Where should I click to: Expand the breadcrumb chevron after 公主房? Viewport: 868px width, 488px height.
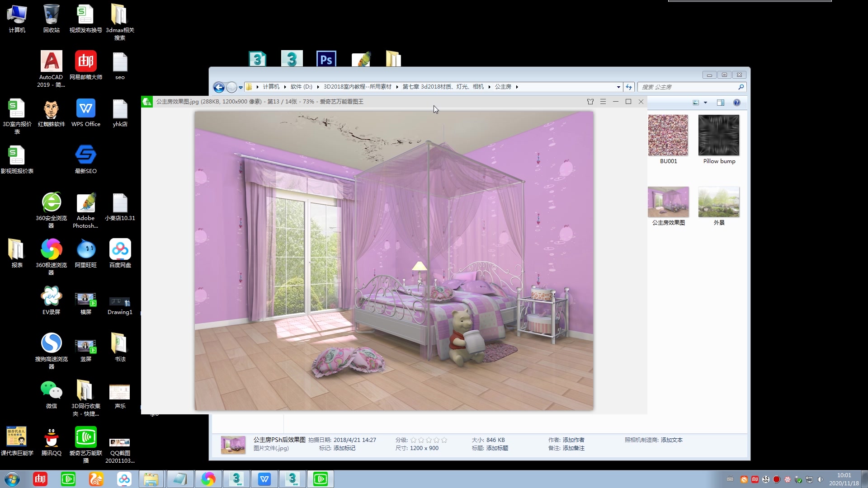point(517,87)
